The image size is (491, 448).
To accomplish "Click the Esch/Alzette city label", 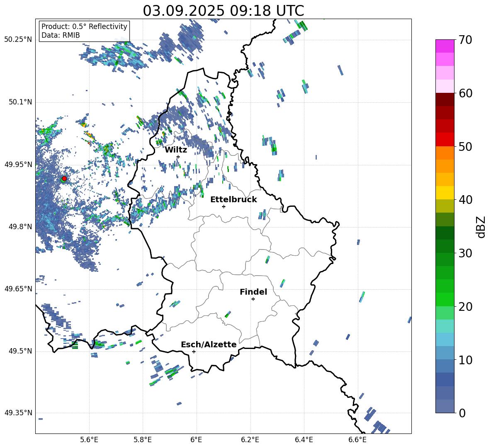I will pos(209,344).
